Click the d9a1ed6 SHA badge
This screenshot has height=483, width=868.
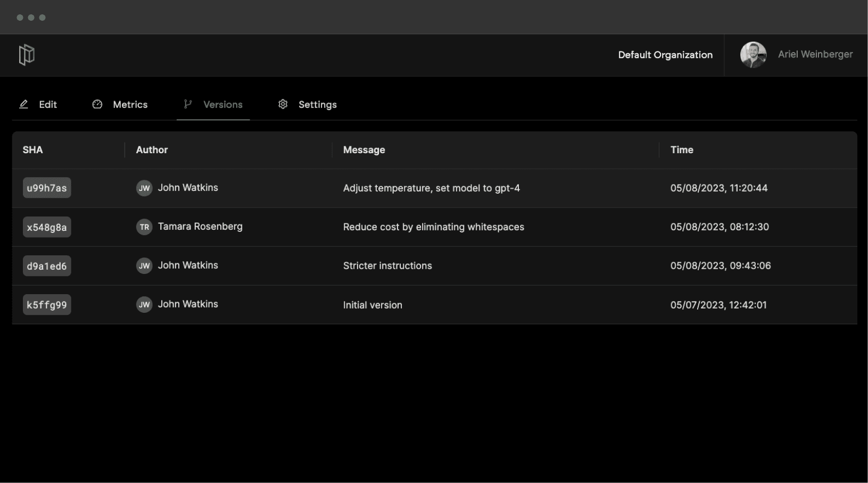pyautogui.click(x=47, y=266)
